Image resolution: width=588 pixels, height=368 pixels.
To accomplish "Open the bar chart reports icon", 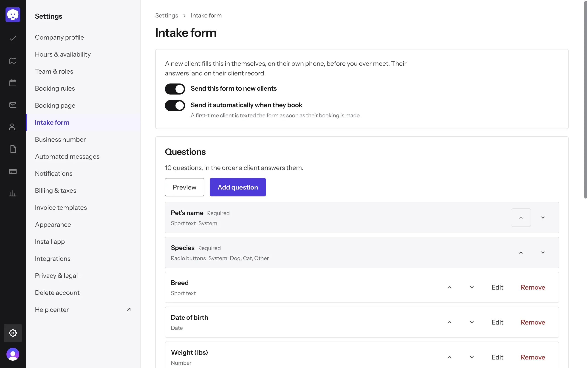I will [13, 193].
